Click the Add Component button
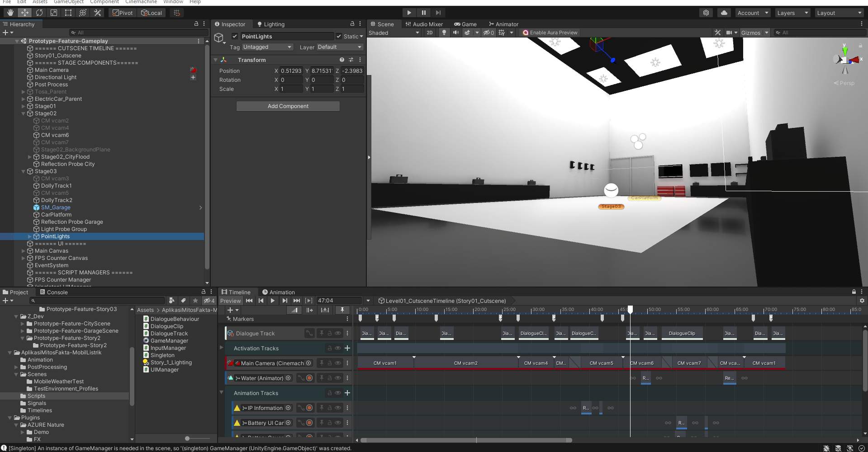Image resolution: width=868 pixels, height=452 pixels. 288,106
